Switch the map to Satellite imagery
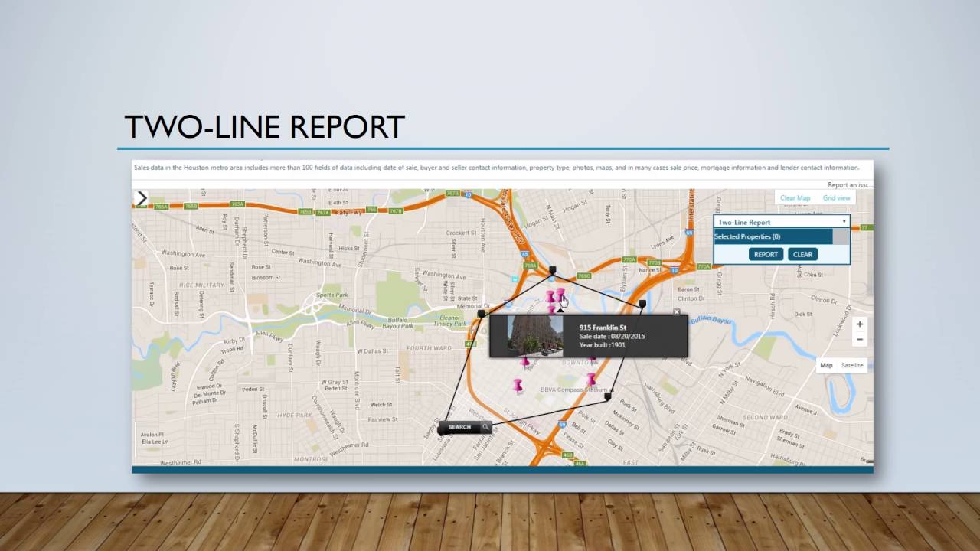980x551 pixels. (x=851, y=365)
